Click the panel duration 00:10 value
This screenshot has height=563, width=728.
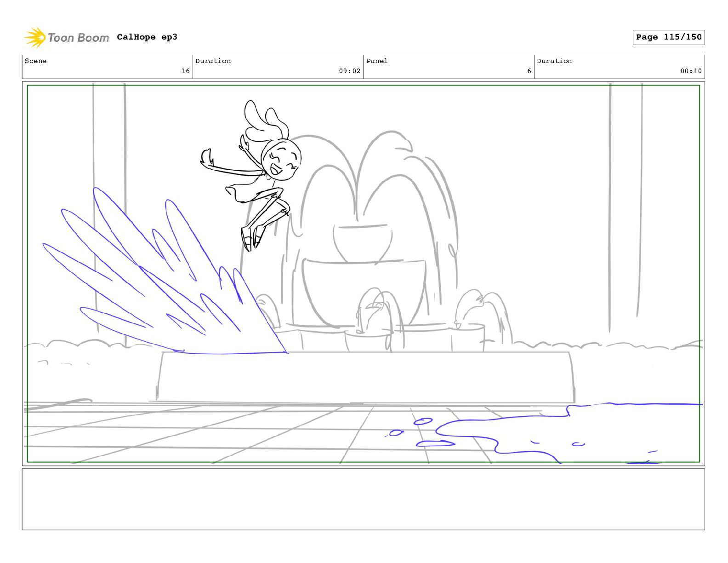tap(691, 71)
